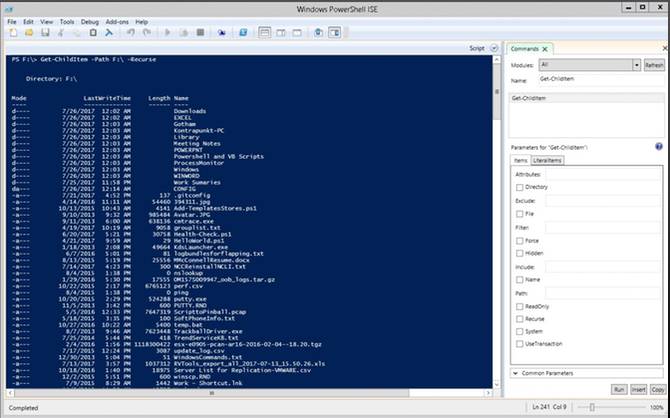Select Get-ChildItem in the commands list
670x418 pixels.
(586, 98)
